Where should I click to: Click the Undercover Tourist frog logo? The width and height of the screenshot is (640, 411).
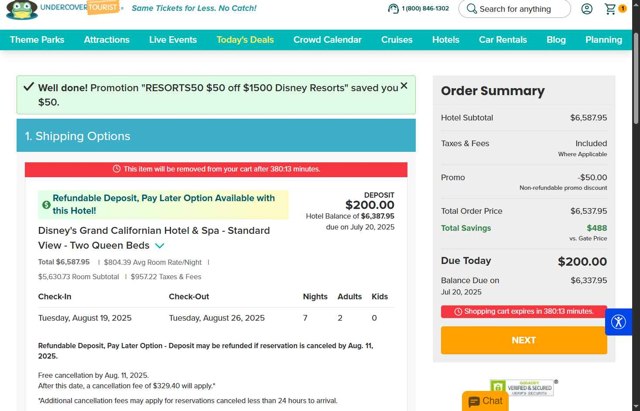coord(22,9)
